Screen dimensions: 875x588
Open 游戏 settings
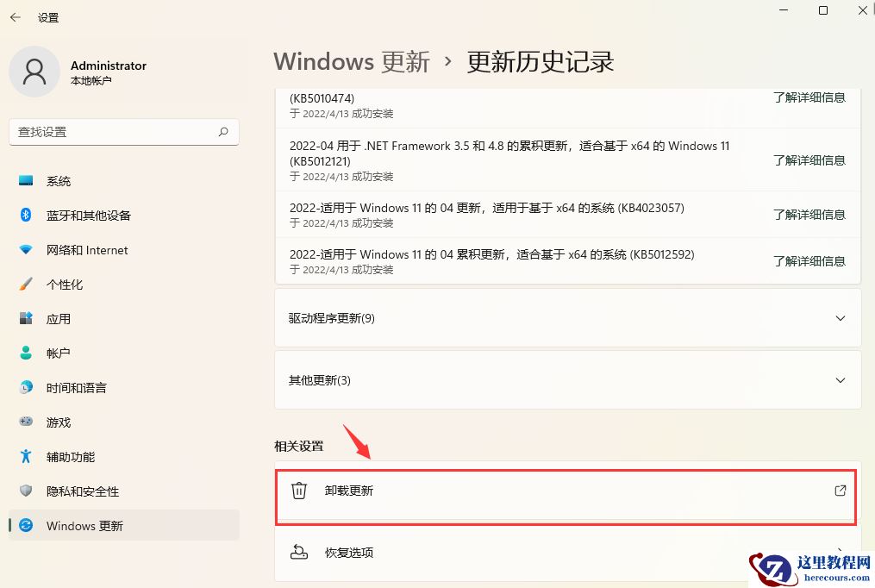point(57,422)
